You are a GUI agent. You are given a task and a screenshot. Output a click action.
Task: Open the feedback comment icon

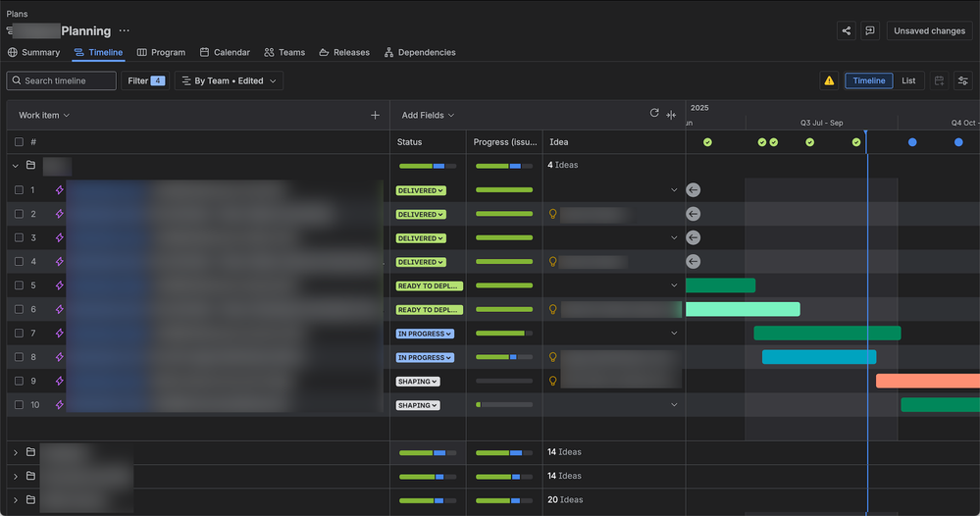tap(870, 30)
